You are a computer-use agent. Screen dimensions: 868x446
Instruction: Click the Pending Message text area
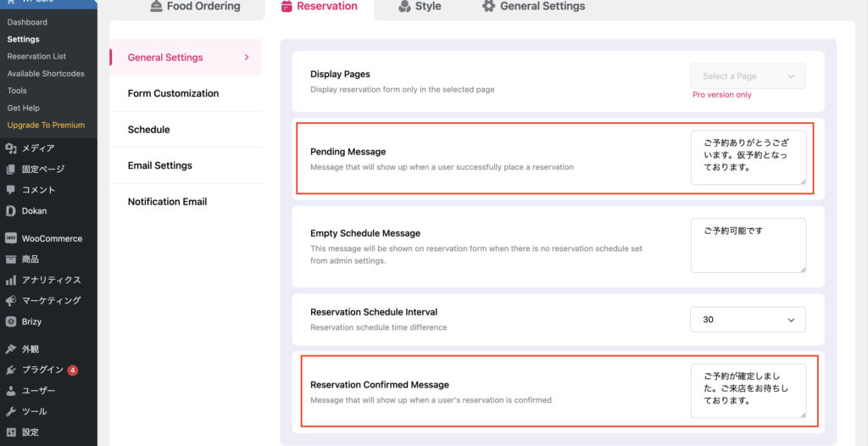[x=748, y=157]
